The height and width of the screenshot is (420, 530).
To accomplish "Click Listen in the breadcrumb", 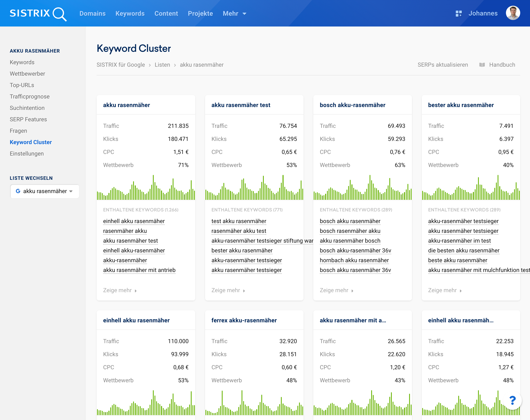I will pos(162,65).
